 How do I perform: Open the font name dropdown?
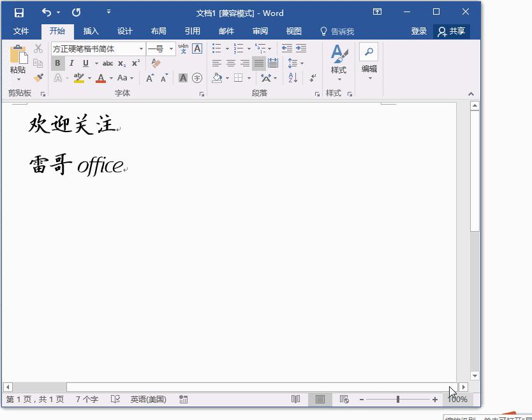point(141,49)
